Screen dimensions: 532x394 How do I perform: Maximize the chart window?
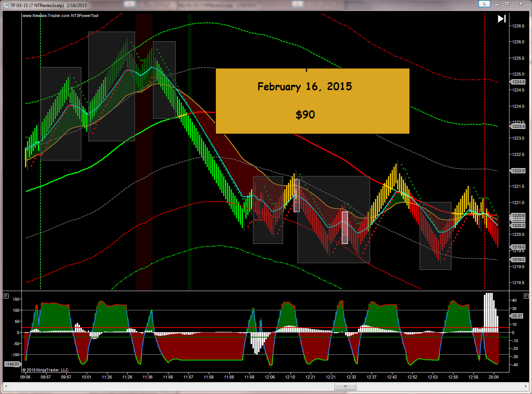point(507,4)
